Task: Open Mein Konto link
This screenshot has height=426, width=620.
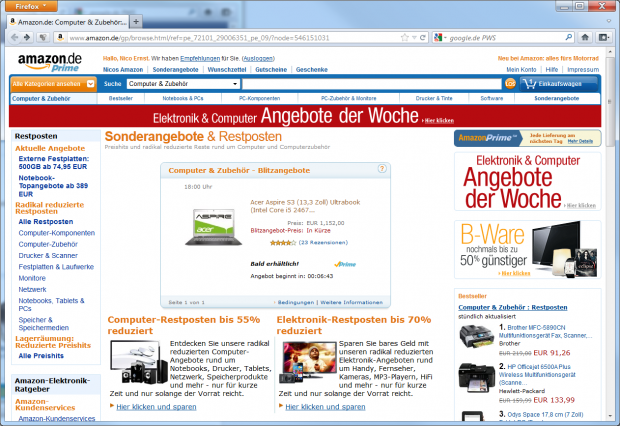Action: [x=521, y=70]
